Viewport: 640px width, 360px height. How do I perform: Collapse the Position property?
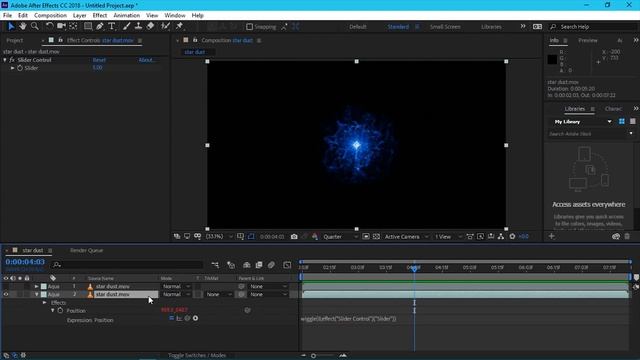pyautogui.click(x=53, y=311)
